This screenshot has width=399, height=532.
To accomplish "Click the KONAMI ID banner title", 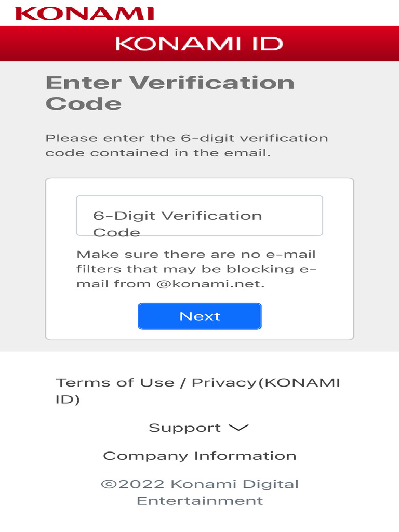I will coord(199,44).
